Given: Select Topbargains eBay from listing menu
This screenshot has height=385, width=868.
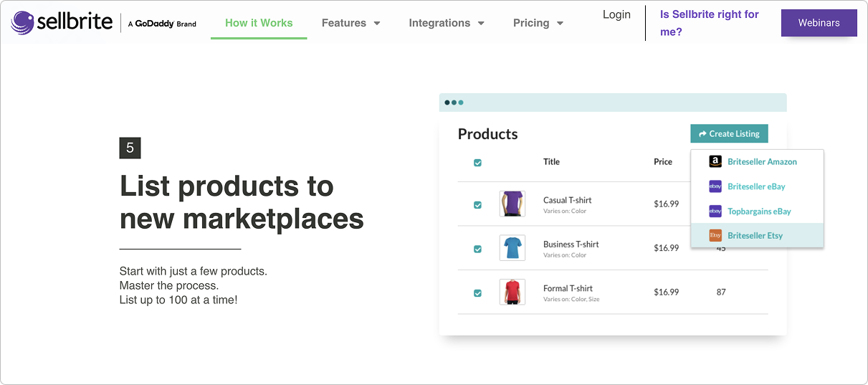Looking at the screenshot, I should [x=757, y=211].
